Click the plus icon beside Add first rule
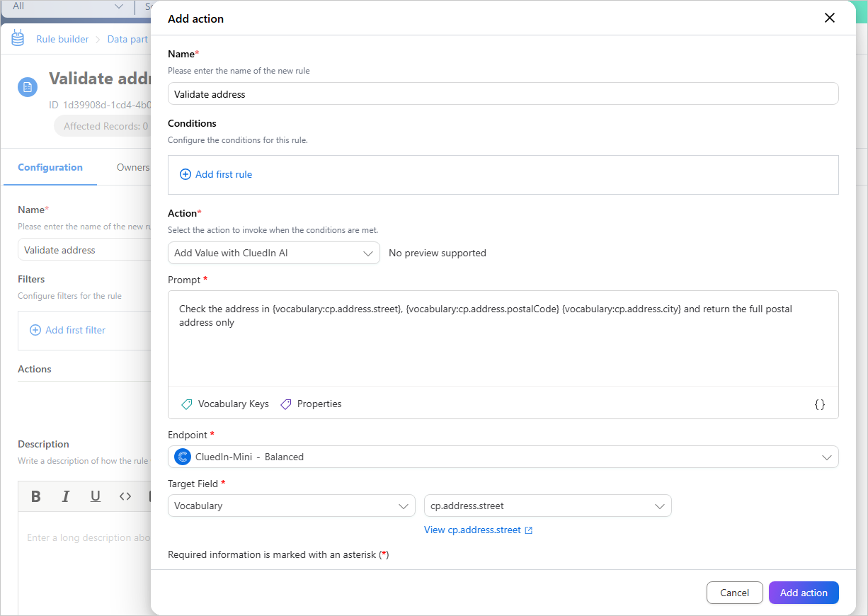The height and width of the screenshot is (616, 868). (x=185, y=174)
